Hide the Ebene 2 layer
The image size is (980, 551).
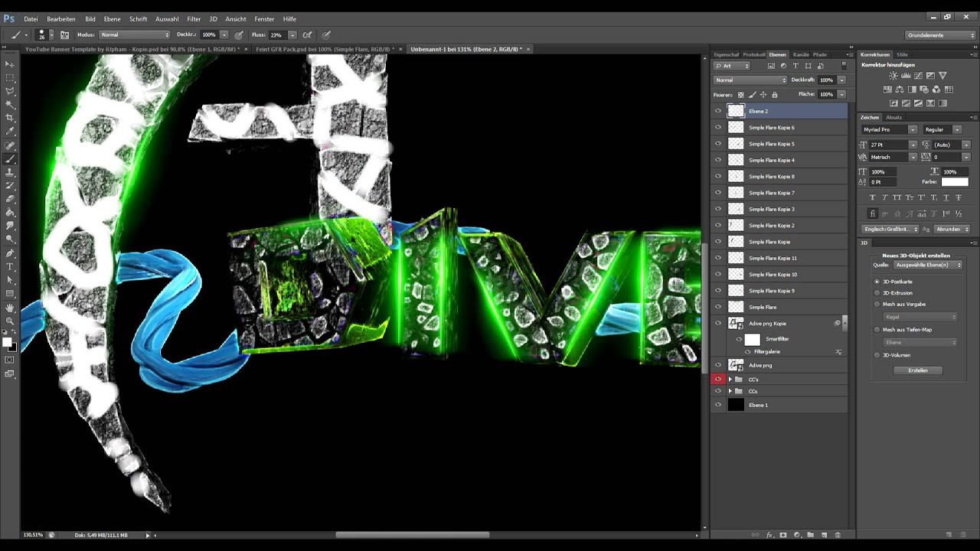(718, 111)
